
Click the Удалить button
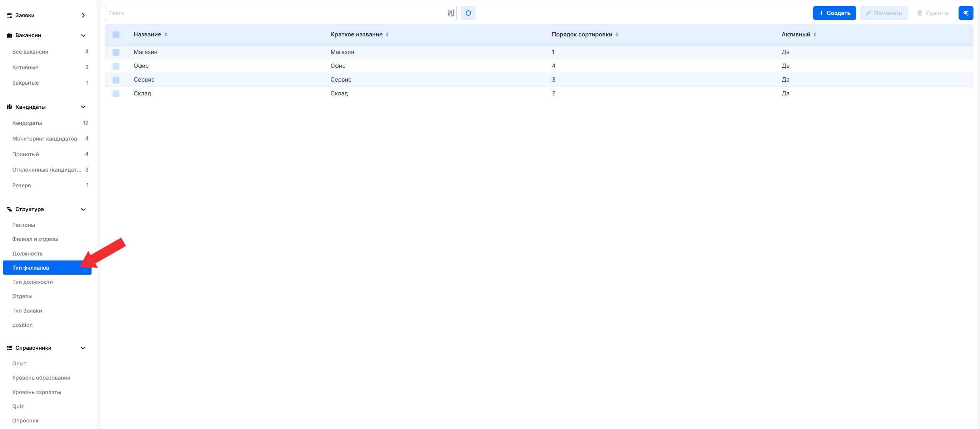933,13
